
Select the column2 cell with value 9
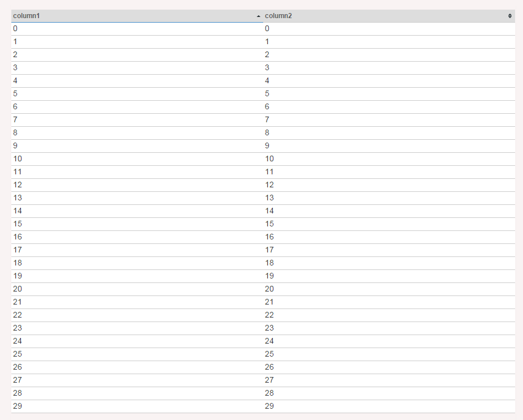click(389, 146)
